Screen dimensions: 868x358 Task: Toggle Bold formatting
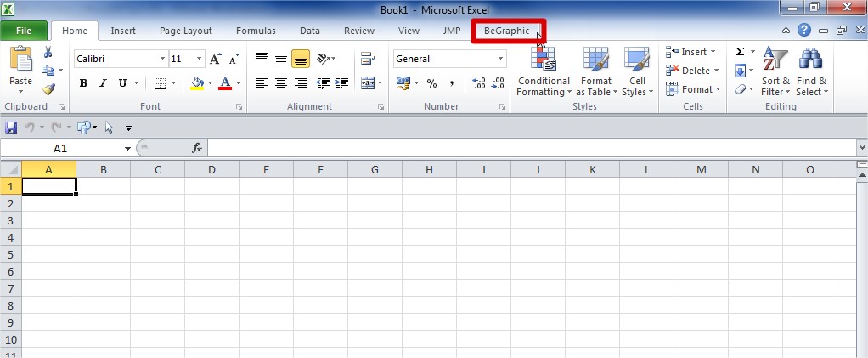[x=83, y=83]
